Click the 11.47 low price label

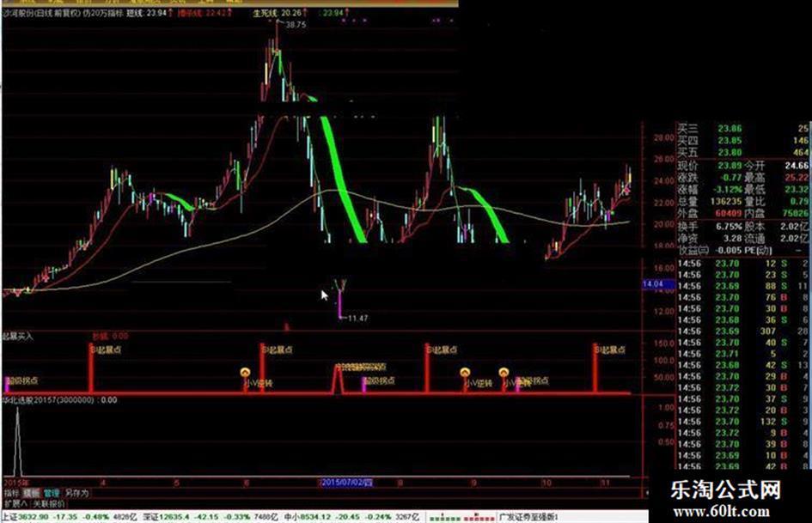pyautogui.click(x=357, y=318)
